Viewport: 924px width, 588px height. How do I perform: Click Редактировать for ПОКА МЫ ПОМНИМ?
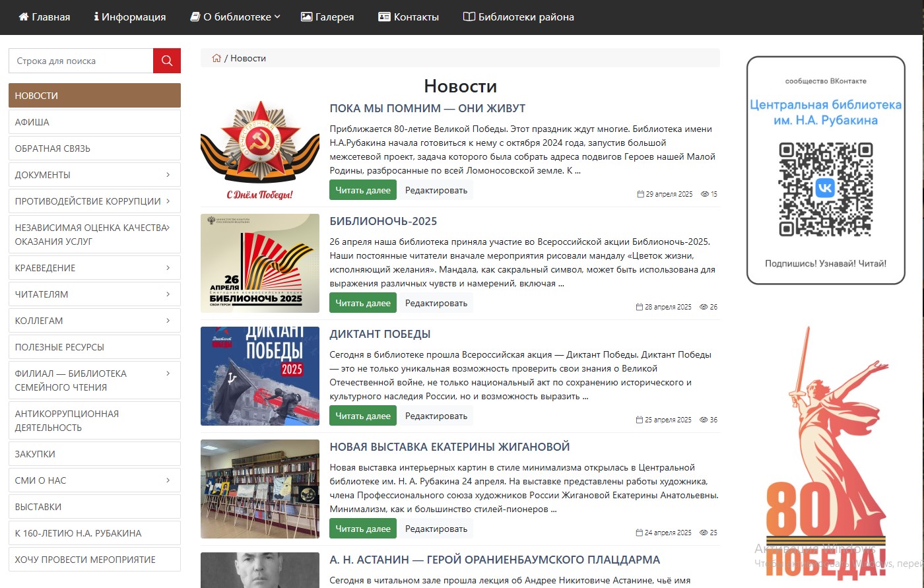click(436, 190)
